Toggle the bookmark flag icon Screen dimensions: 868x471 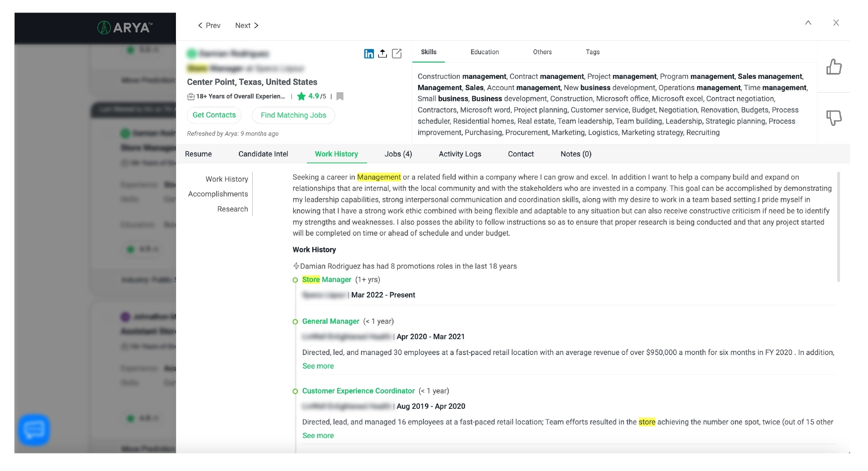click(x=340, y=96)
